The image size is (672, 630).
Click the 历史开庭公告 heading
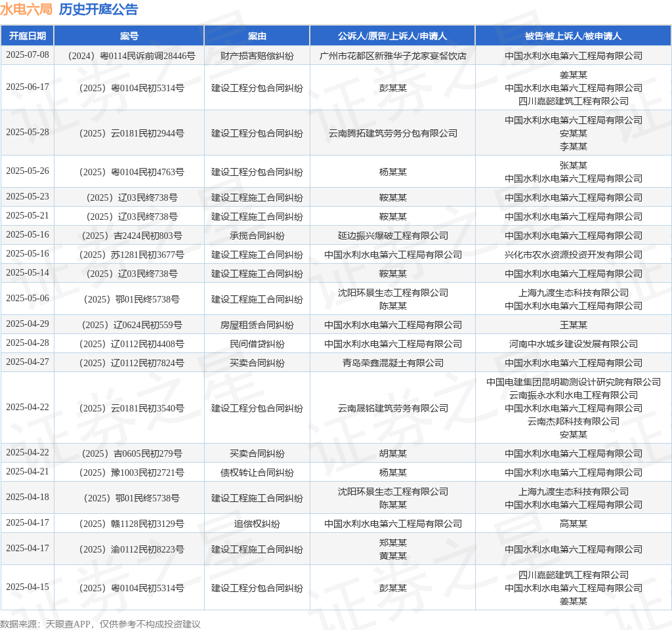(x=98, y=9)
